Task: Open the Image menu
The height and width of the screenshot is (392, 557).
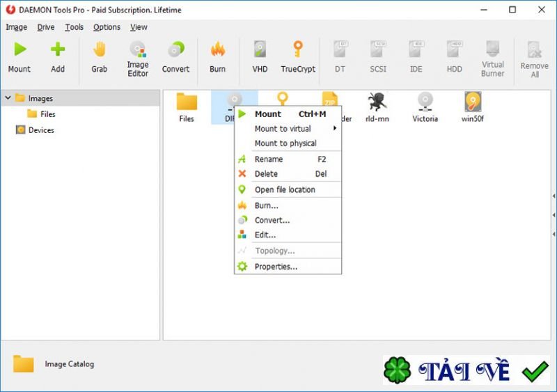Action: tap(16, 27)
